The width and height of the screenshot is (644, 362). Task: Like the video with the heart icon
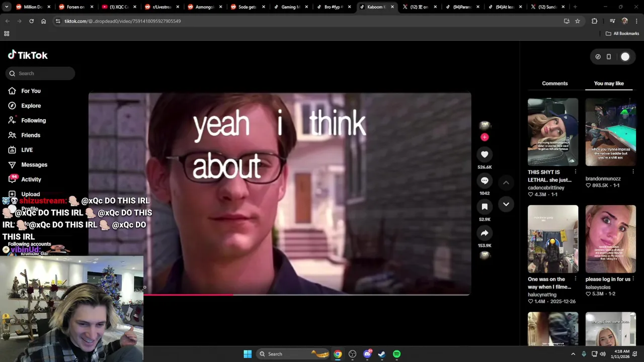coord(485,155)
